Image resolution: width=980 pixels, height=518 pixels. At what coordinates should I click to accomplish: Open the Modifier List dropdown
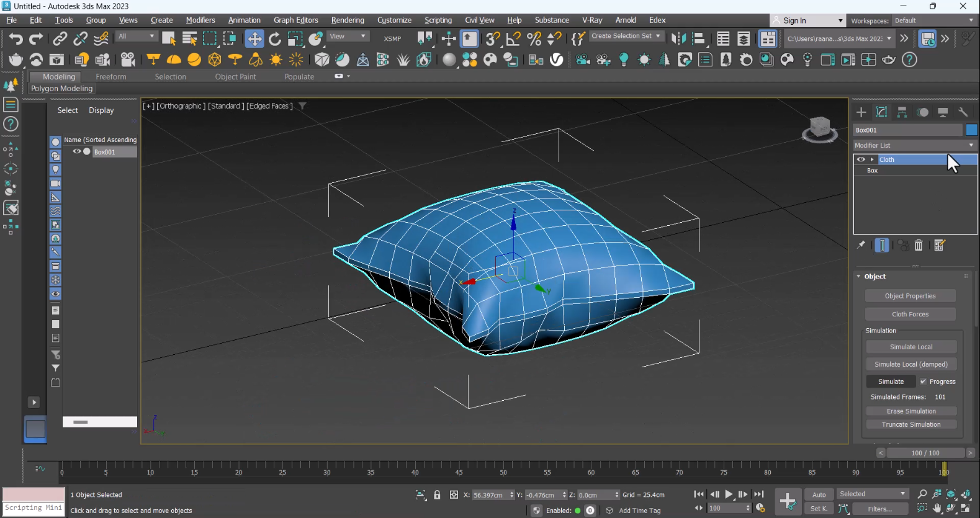click(x=914, y=145)
